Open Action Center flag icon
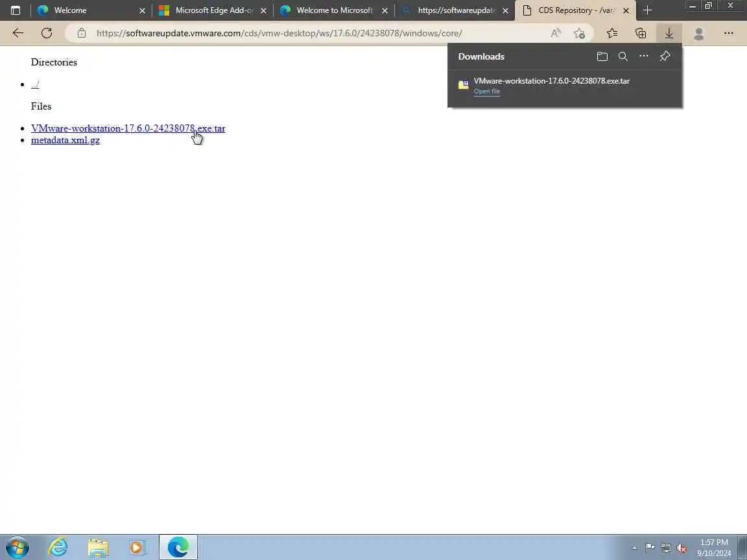The width and height of the screenshot is (747, 560). [x=650, y=548]
